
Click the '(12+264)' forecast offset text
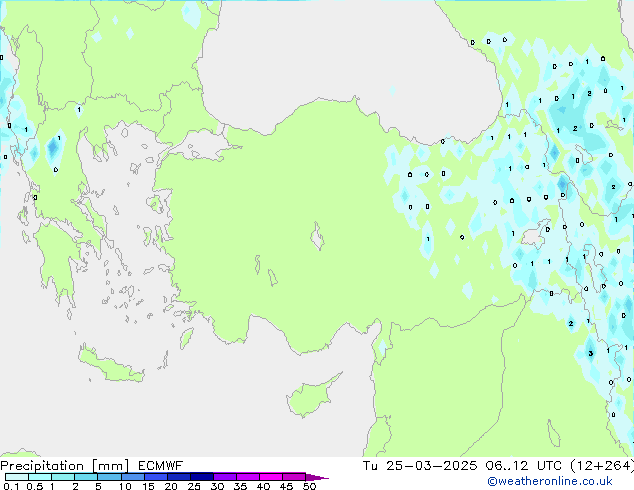point(602,466)
